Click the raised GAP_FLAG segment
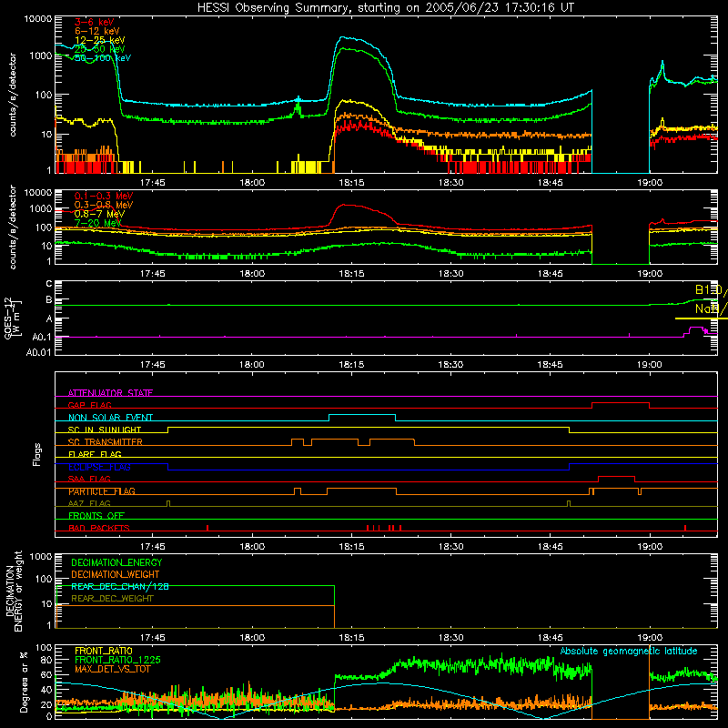 621,403
